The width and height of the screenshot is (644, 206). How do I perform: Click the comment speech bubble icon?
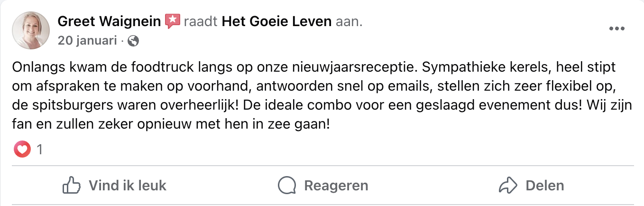[287, 185]
